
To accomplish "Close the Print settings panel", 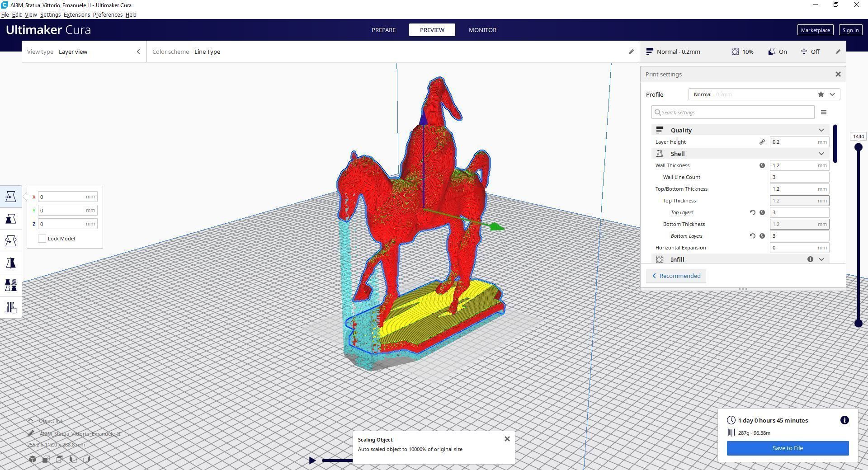I will (838, 74).
